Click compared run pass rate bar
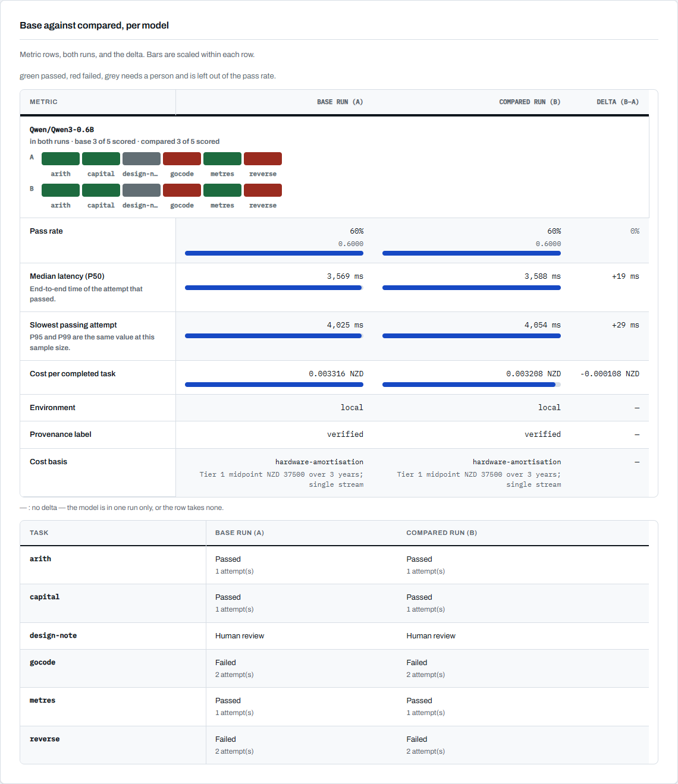Viewport: 678px width, 784px height. click(x=472, y=253)
